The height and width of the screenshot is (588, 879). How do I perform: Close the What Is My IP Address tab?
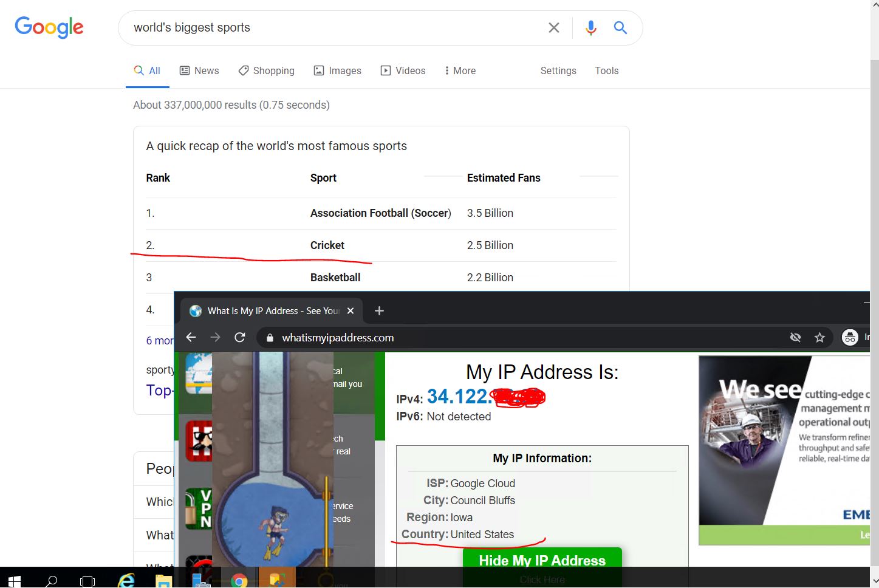351,311
